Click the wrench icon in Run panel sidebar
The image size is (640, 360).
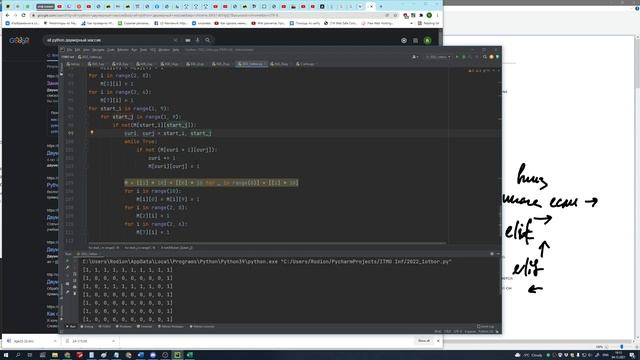tap(67, 268)
